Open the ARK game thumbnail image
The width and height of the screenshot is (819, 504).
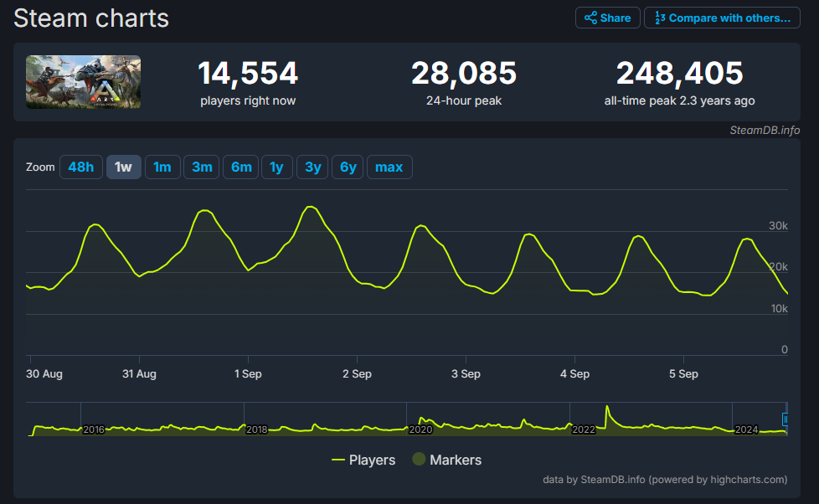[x=84, y=82]
